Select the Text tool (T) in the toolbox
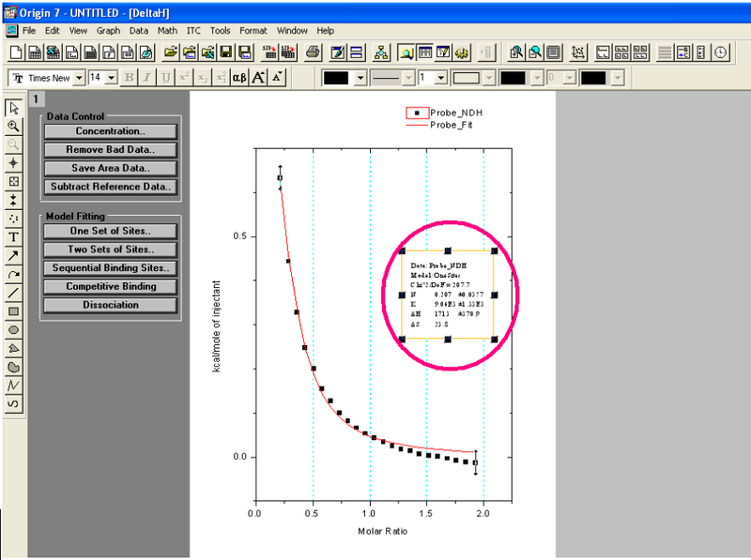 [13, 237]
